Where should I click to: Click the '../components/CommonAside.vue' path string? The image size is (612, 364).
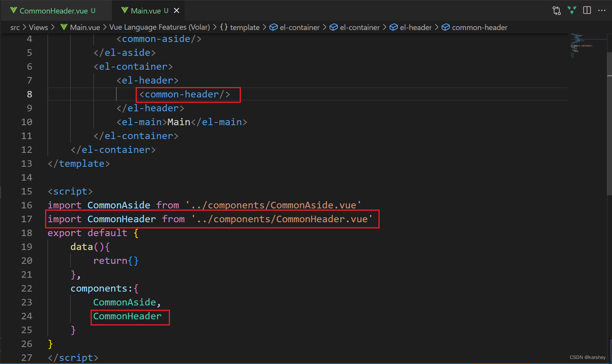pyautogui.click(x=273, y=205)
